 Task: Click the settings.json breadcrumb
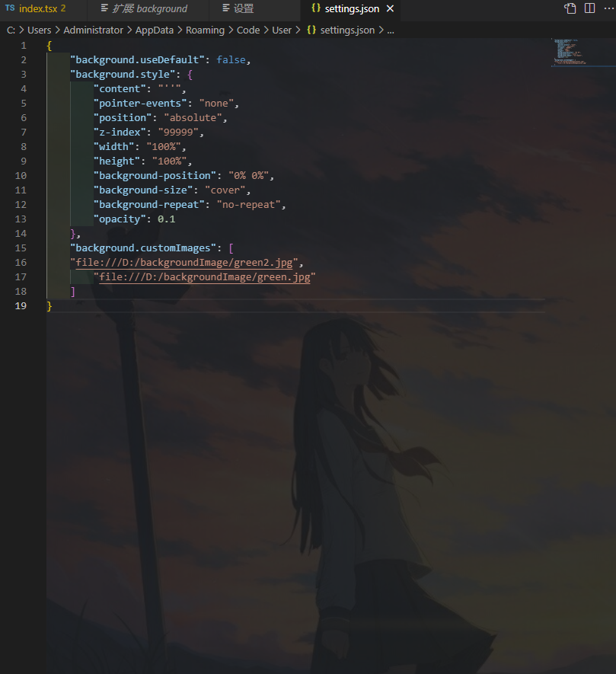tap(347, 30)
